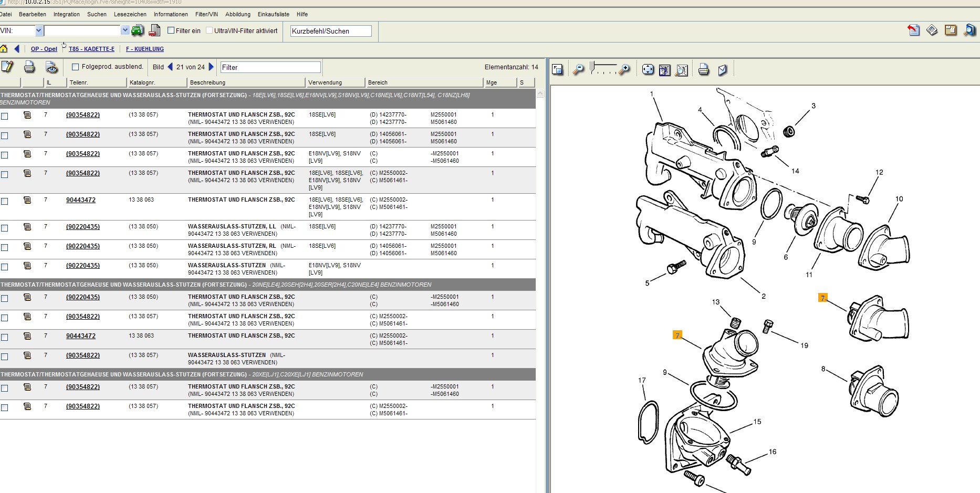This screenshot has width=980, height=493.
Task: Email the illustration using envelope icon
Action: click(x=723, y=69)
